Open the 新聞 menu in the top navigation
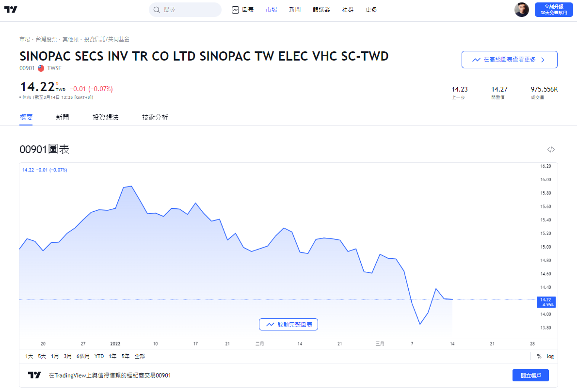Viewport: 577px width, 392px height. (x=295, y=10)
